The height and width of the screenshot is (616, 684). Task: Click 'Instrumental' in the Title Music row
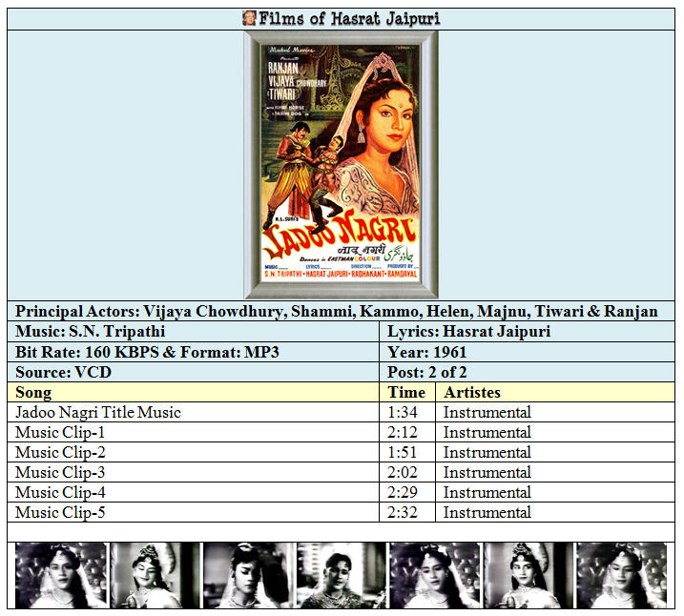pos(487,412)
